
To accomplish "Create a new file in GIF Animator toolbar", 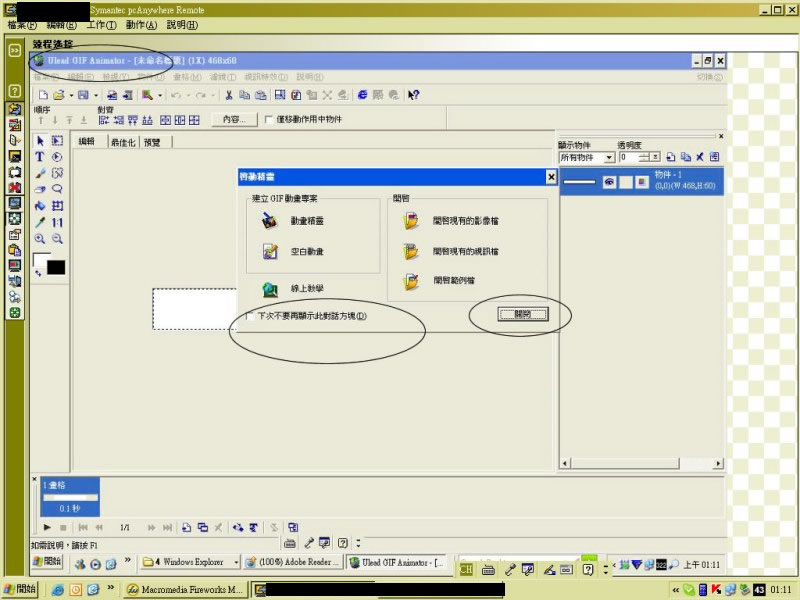I will 43,95.
